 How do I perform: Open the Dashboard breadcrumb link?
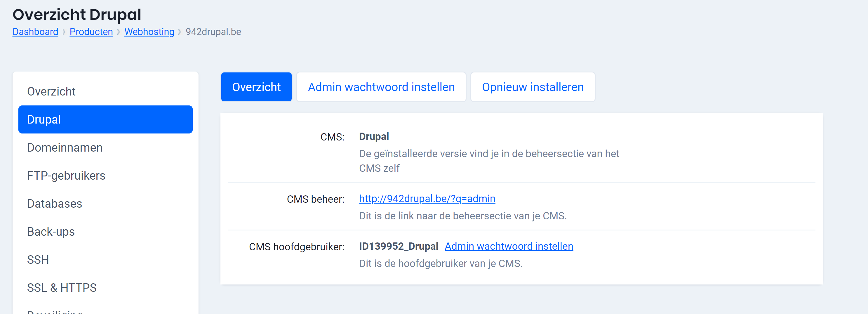35,32
